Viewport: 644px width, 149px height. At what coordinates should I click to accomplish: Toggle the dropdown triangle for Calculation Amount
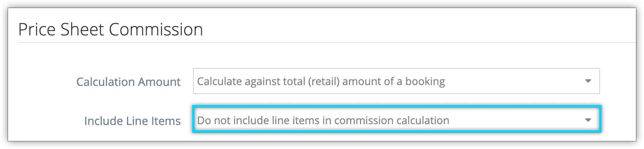point(588,81)
